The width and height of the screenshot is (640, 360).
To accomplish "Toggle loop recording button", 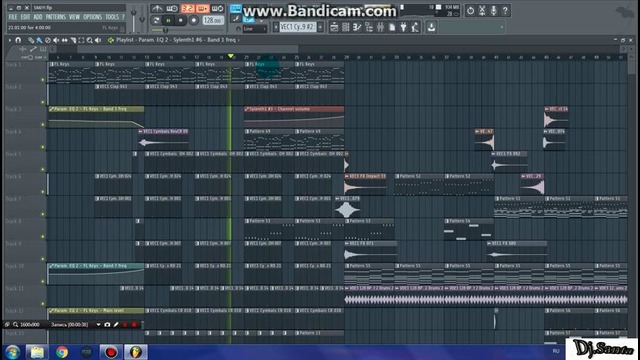I will click(x=218, y=9).
